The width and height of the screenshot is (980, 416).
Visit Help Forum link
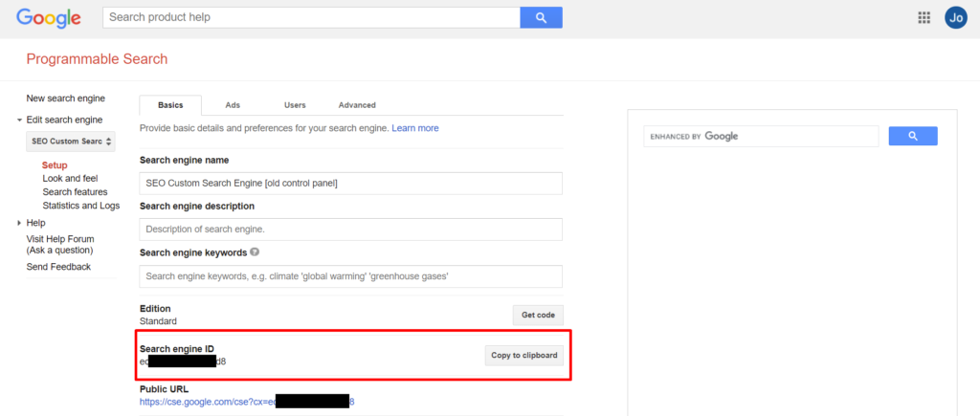60,244
